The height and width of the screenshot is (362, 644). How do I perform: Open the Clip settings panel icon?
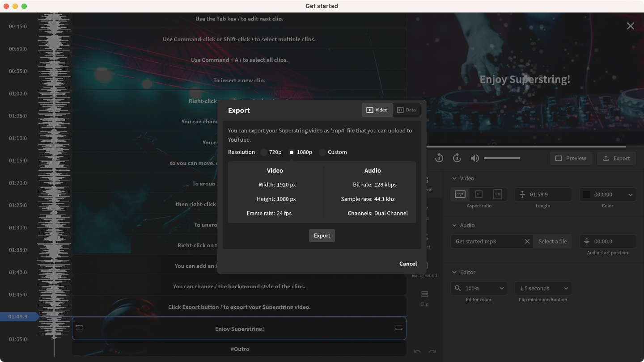(x=424, y=295)
